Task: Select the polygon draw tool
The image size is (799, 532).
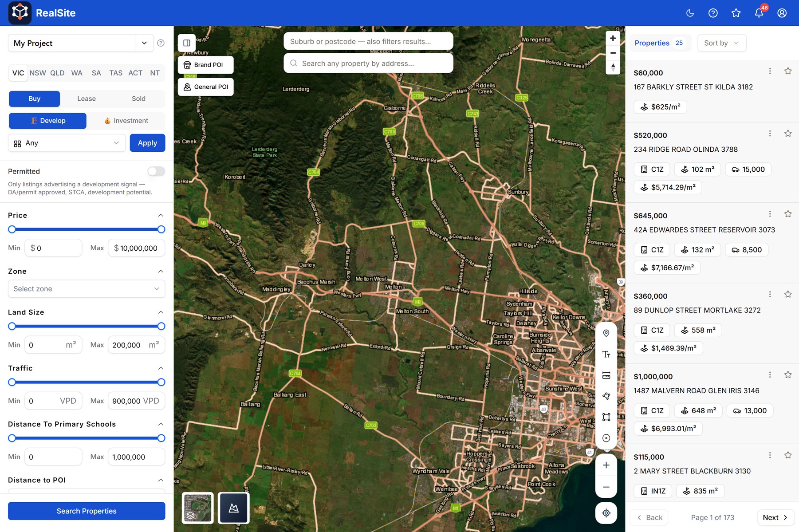Action: [x=606, y=396]
